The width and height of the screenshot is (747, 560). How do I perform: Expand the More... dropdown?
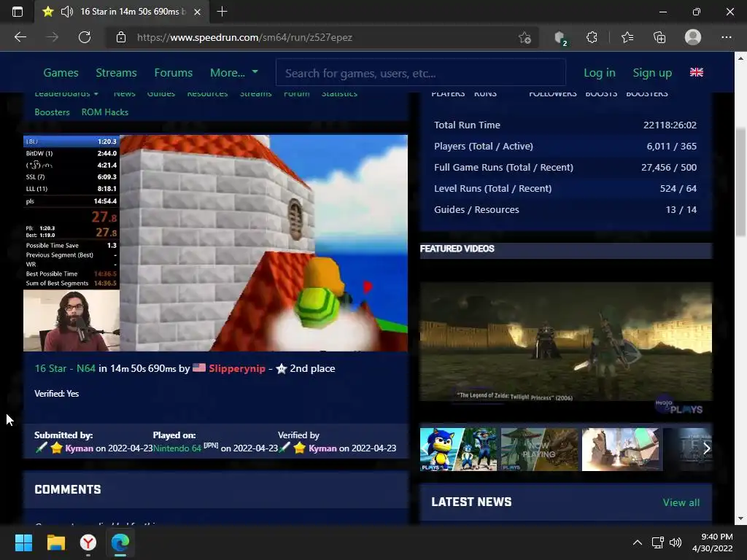pos(234,73)
